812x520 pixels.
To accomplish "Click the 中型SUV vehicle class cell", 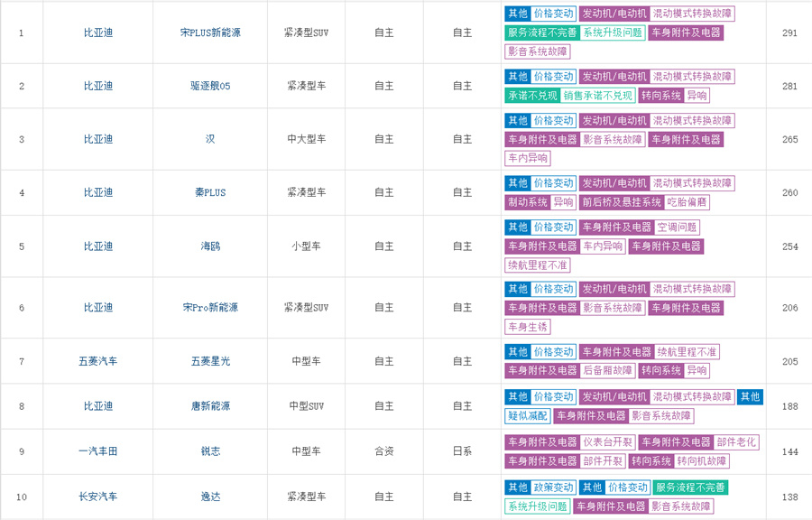I will [307, 406].
